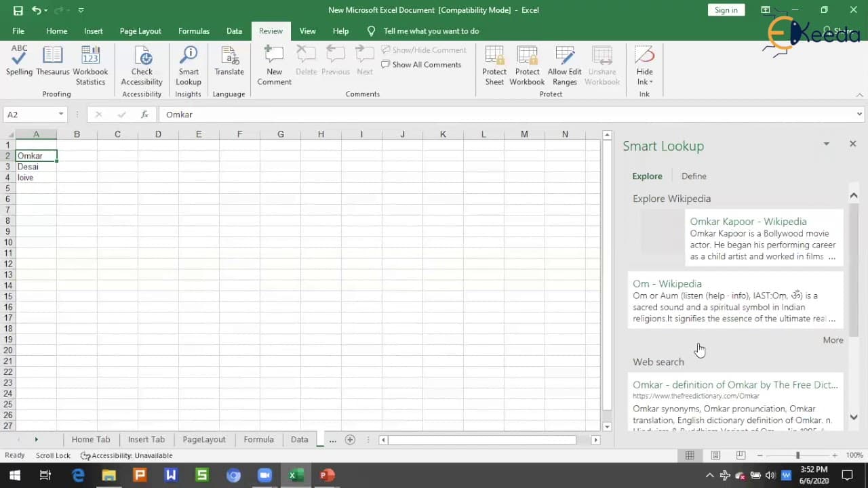Screen dimensions: 868x488
Task: Open Allow Edit Ranges
Action: [x=564, y=65]
